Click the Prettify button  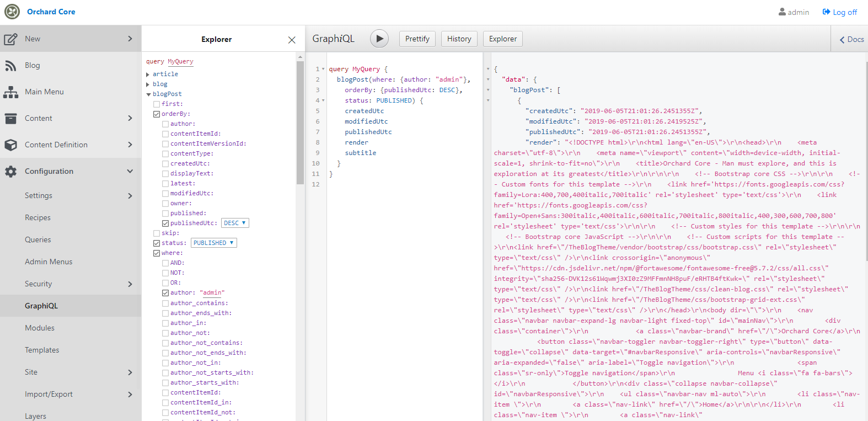coord(417,39)
